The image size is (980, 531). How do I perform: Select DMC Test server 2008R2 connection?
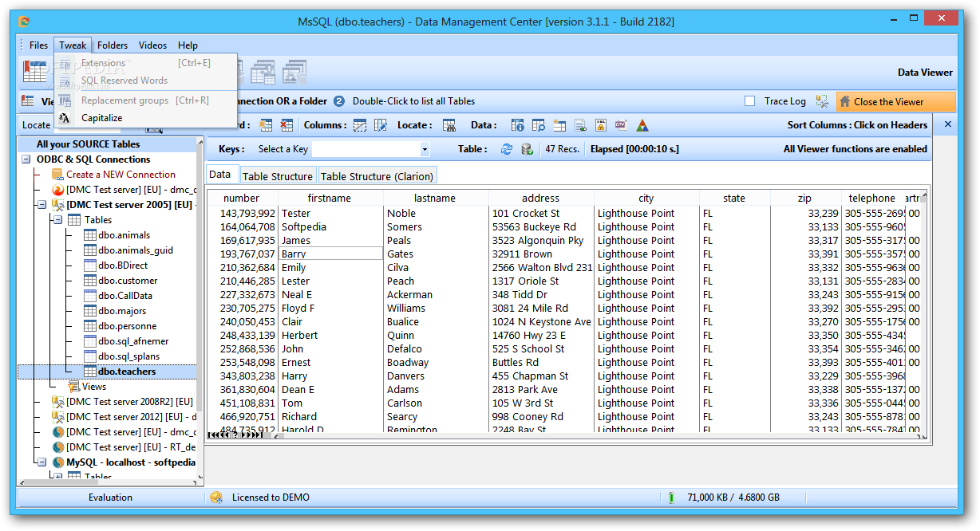point(129,402)
